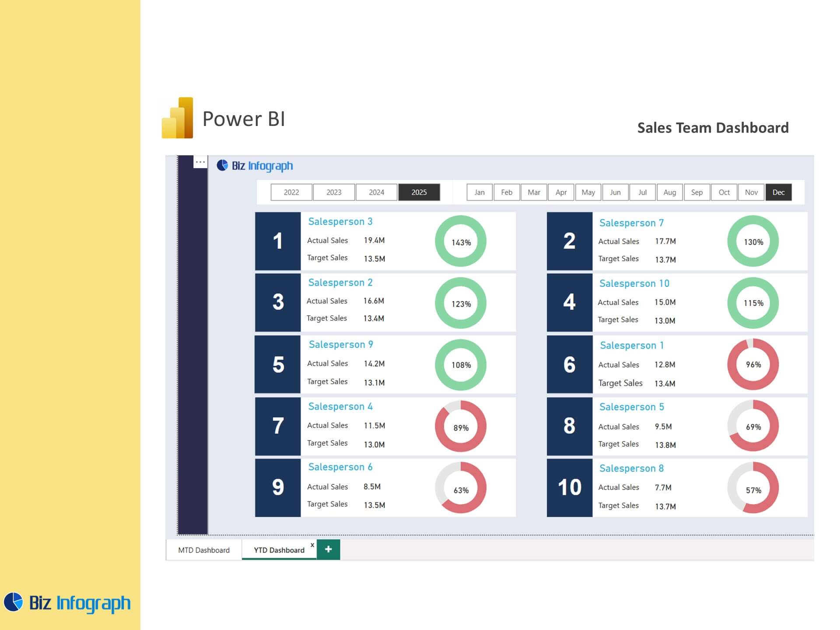Click Salesperson 3's 143% donut chart

click(x=461, y=241)
